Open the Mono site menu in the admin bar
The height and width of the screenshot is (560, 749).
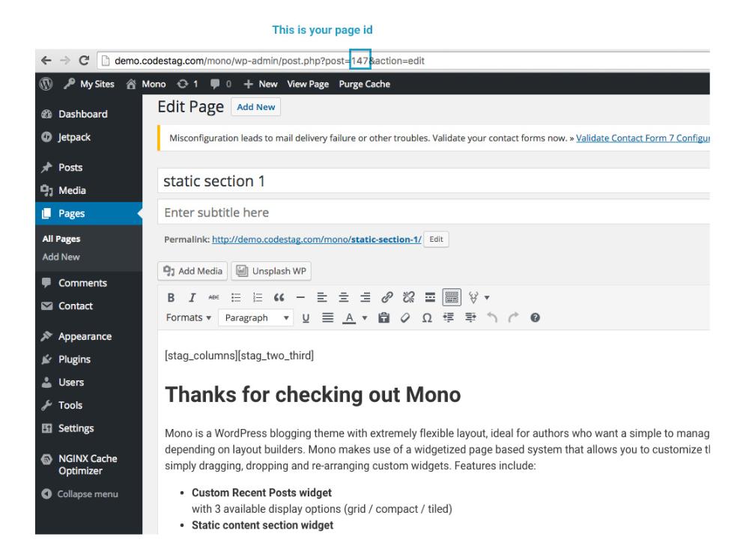(x=146, y=84)
